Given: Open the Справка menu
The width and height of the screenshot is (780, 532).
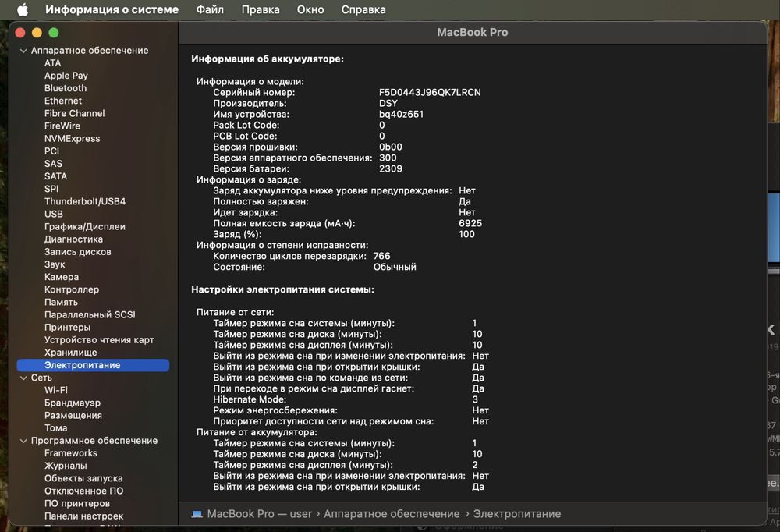Looking at the screenshot, I should click(x=363, y=9).
